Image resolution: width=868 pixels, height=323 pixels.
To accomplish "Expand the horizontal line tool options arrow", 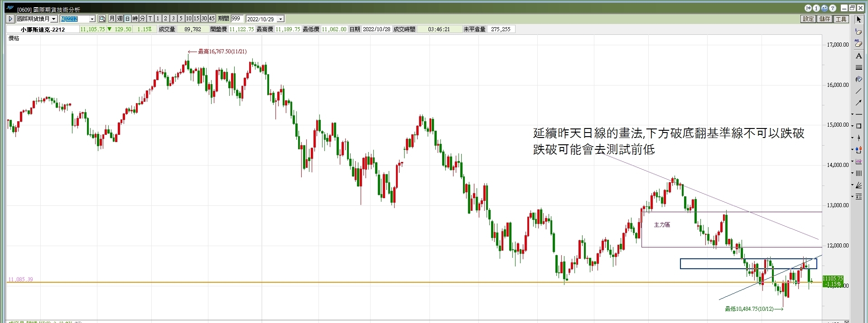I will coord(852,114).
